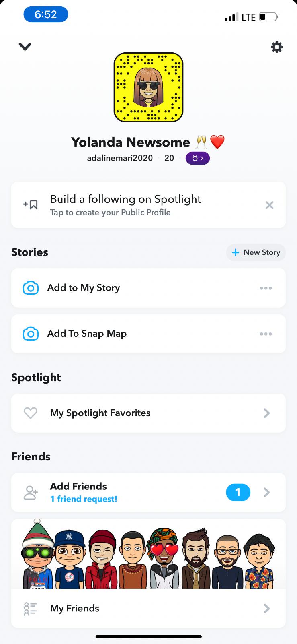Screen dimensions: 297x644
Task: Tap the camera icon beside Add to My Story
Action: 31,288
